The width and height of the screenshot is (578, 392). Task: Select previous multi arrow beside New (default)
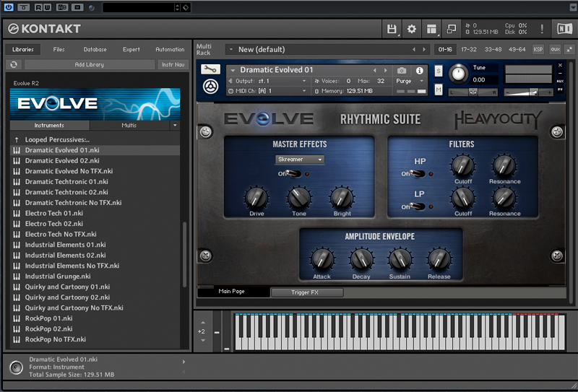pyautogui.click(x=414, y=49)
